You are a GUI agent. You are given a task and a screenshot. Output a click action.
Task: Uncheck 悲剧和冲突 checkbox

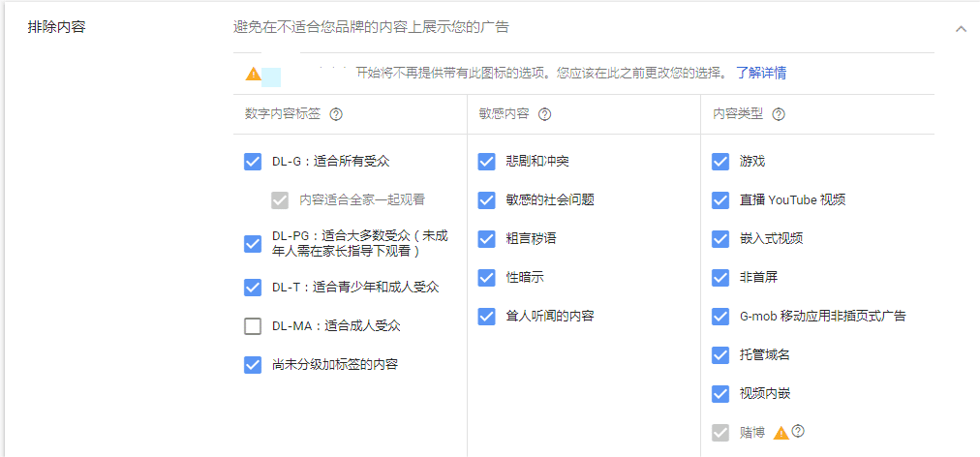[486, 162]
